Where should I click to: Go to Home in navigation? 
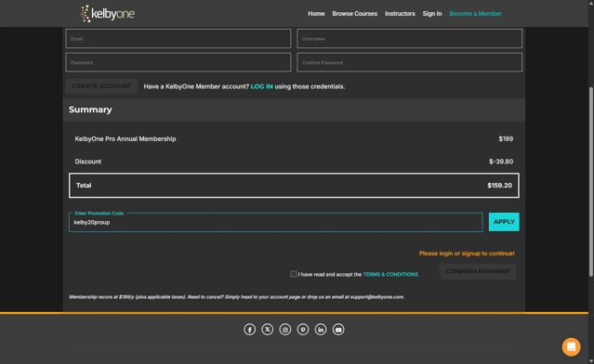point(316,14)
